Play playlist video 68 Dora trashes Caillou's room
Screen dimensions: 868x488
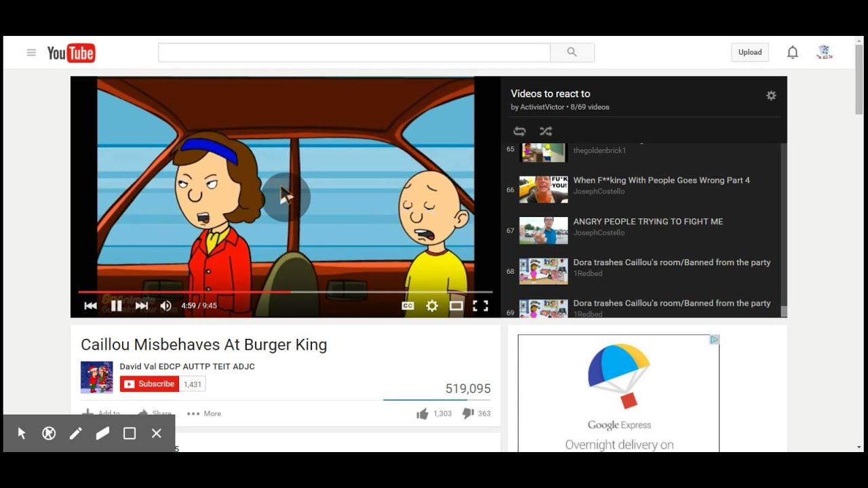672,262
